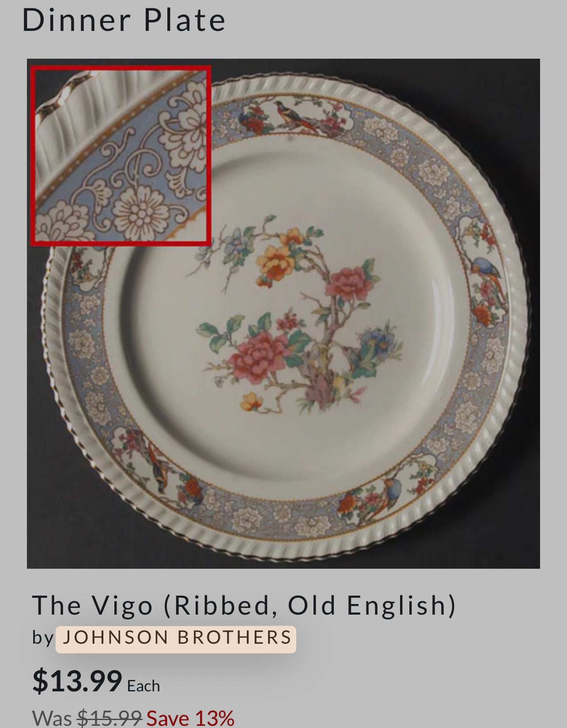The height and width of the screenshot is (728, 567).
Task: Tap the blue flower on the tree's right
Action: [x=377, y=347]
